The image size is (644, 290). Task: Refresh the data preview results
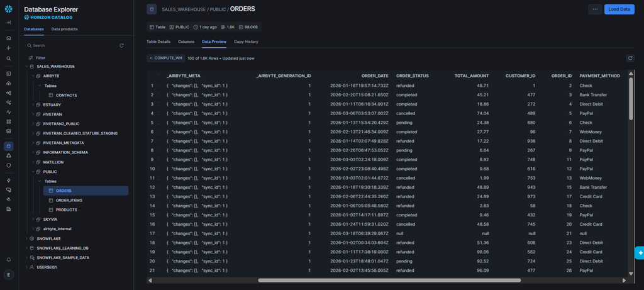(x=630, y=59)
